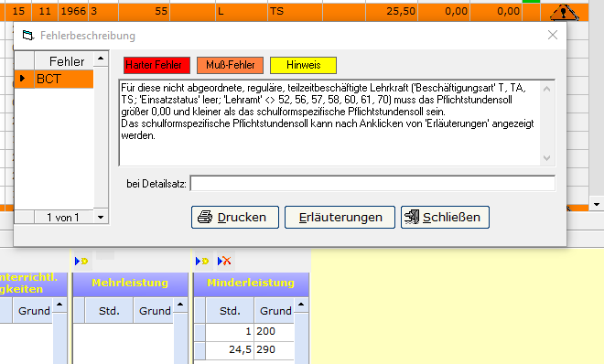The height and width of the screenshot is (364, 604).
Task: Select the Minderleistung cell with Grund 290
Action: point(275,350)
